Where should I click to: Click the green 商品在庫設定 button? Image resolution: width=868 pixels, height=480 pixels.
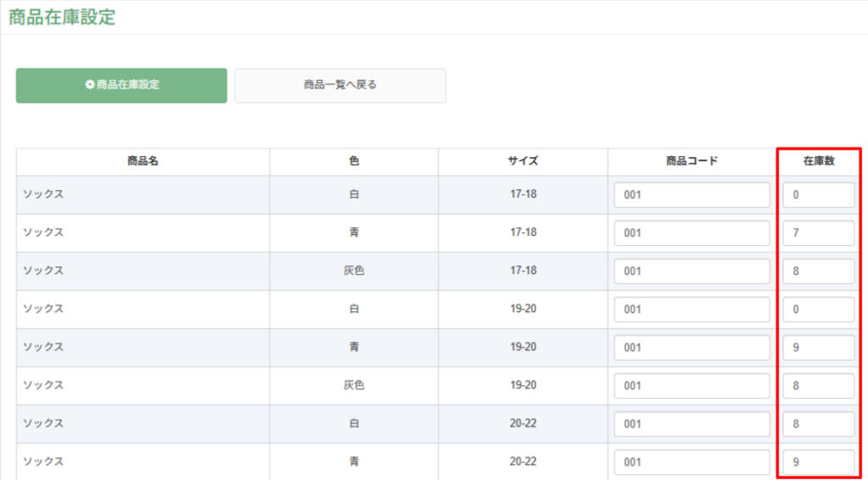(121, 86)
